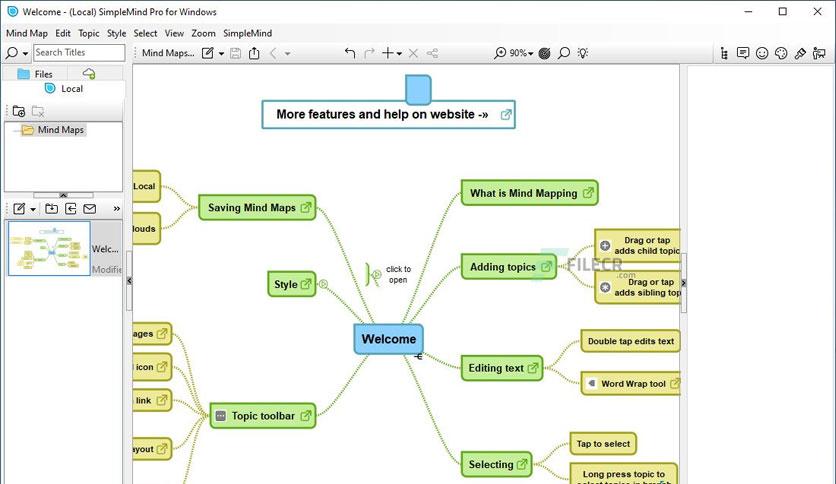
Task: Open the emoji icon picker in toolbar
Action: click(762, 53)
